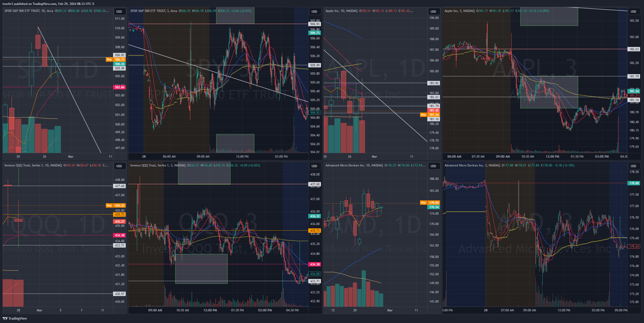This screenshot has height=323, width=644.
Task: Open USD currency selector on SPY daily chart
Action: coord(119,11)
